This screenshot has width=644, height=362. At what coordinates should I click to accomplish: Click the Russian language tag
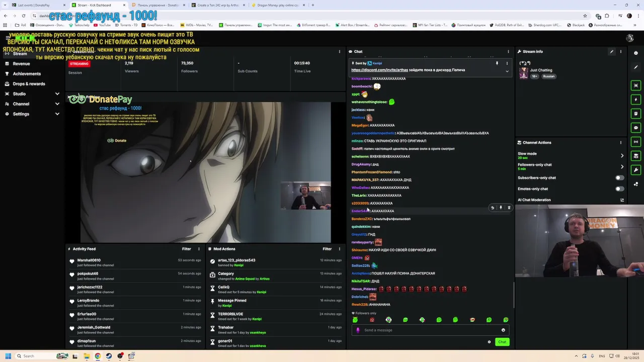click(548, 76)
